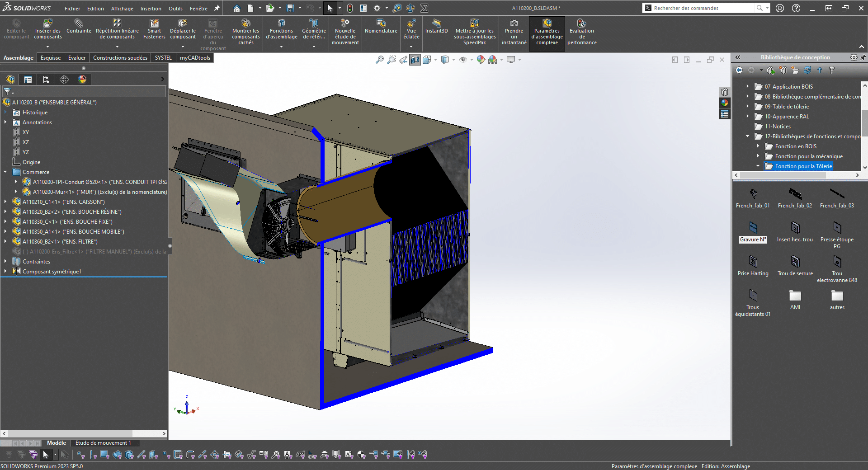Switch to the Esquisse tab
This screenshot has width=868, height=470.
(x=51, y=58)
